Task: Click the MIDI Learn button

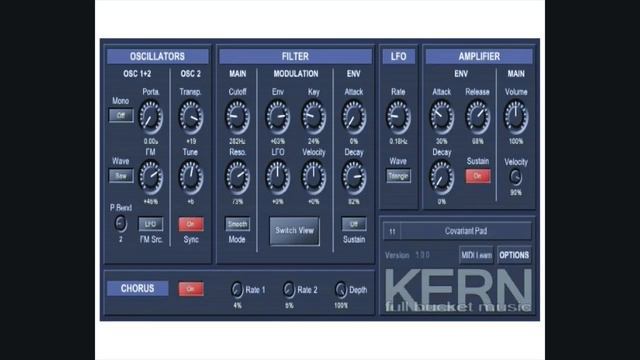Action: [x=476, y=256]
